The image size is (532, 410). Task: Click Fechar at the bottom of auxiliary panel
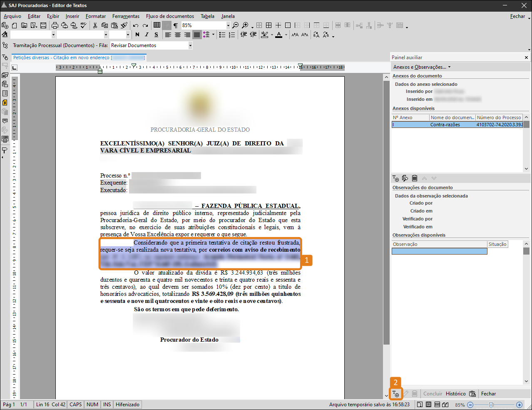[x=488, y=394]
